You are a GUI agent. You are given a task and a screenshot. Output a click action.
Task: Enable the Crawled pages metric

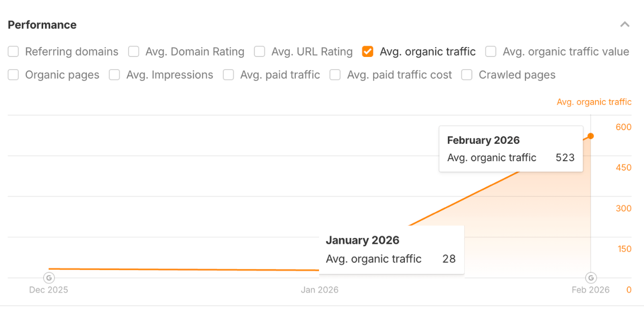(x=466, y=75)
